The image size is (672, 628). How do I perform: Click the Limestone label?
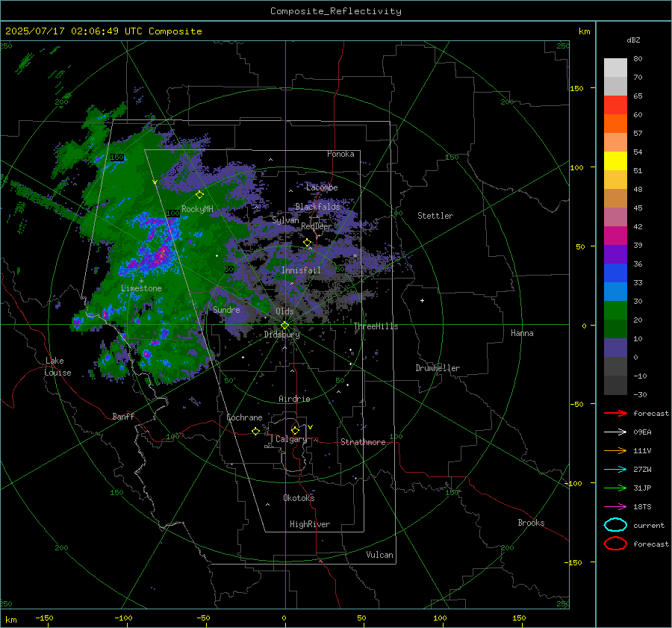pos(141,288)
